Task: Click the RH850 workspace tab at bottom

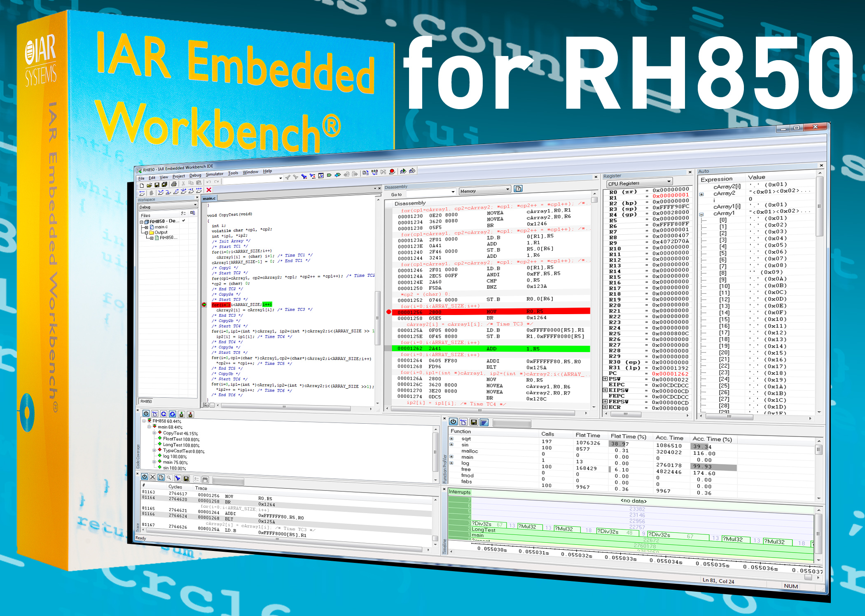Action: click(x=146, y=401)
